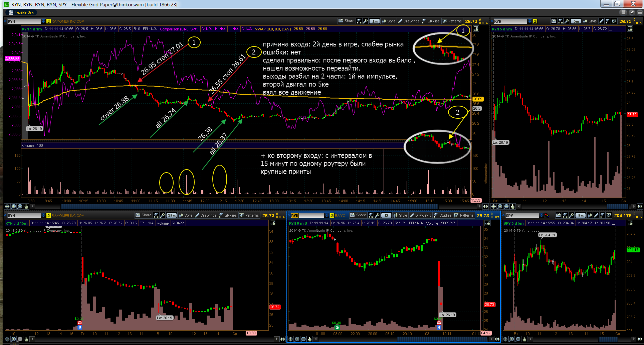
Task: Click share icon in the RYN 5m chart
Action: [554, 21]
